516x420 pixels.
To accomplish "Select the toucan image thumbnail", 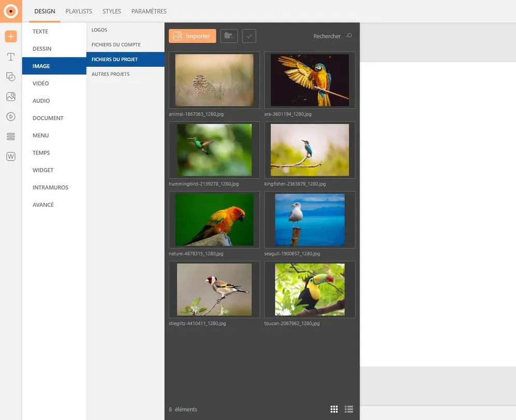I will (309, 289).
